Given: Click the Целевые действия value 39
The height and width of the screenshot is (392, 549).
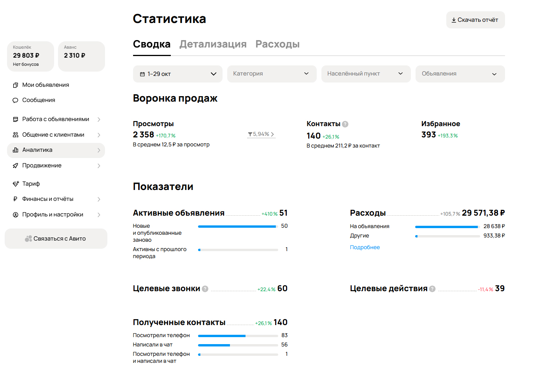Looking at the screenshot, I should point(500,288).
